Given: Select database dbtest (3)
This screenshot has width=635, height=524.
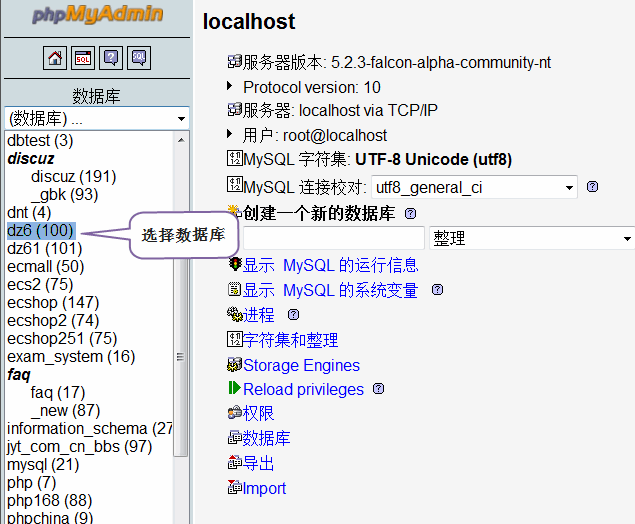Looking at the screenshot, I should click(40, 141).
